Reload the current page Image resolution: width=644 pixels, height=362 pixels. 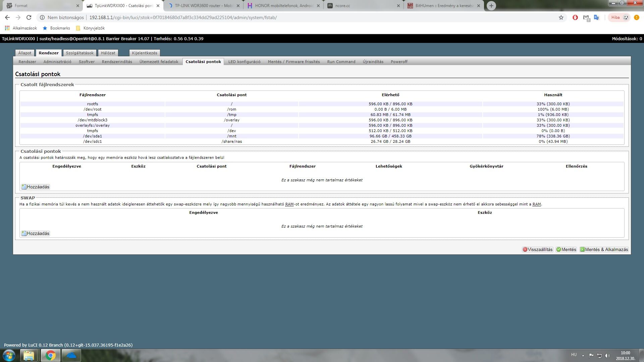(x=29, y=17)
